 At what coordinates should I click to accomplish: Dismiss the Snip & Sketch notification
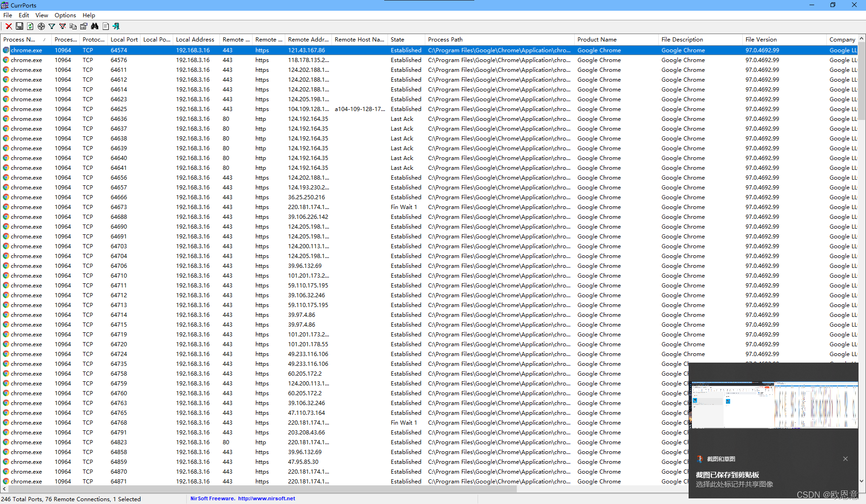click(x=845, y=459)
